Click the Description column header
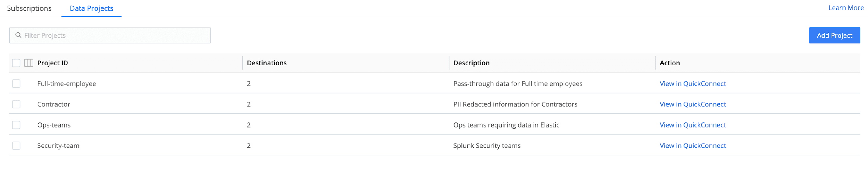 point(471,63)
